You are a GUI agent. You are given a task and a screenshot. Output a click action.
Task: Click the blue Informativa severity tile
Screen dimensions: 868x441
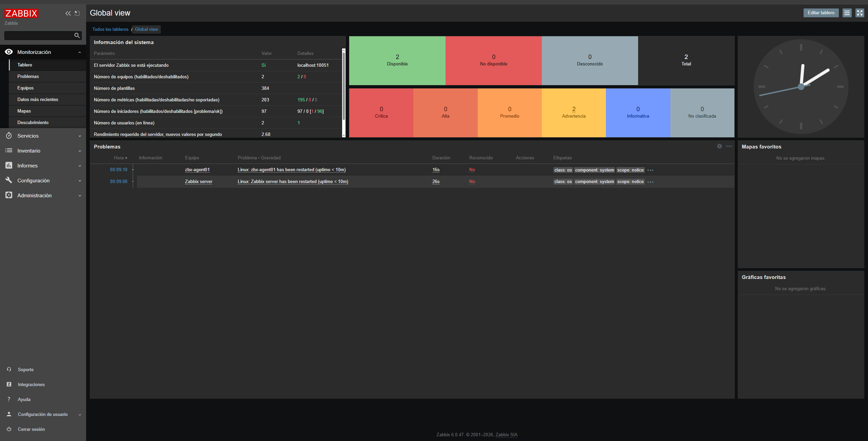638,113
